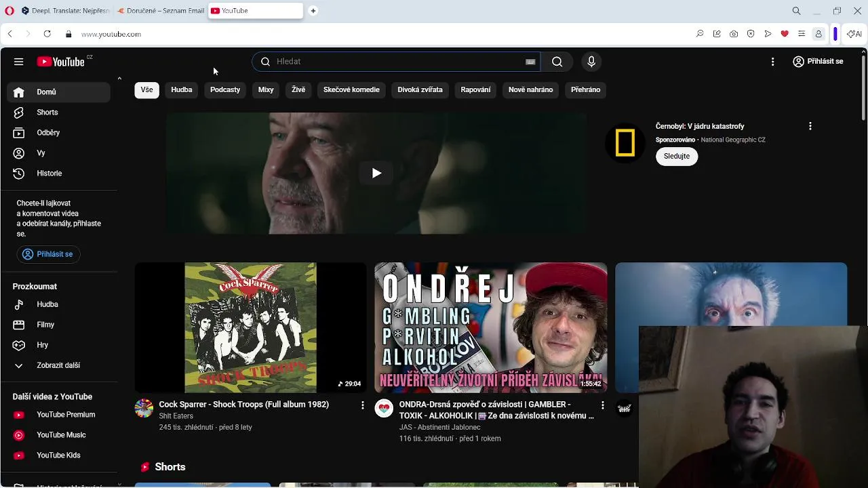Open the YouTube hamburger guide menu
Image resolution: width=868 pixels, height=488 pixels.
tap(18, 62)
